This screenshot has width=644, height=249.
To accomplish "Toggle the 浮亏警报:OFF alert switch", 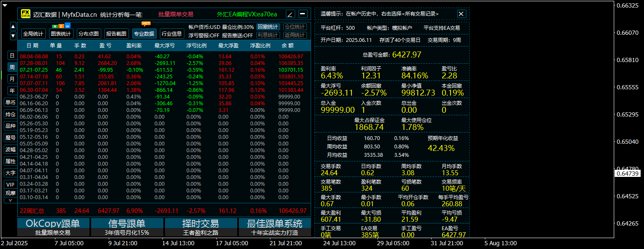I will (x=204, y=36).
